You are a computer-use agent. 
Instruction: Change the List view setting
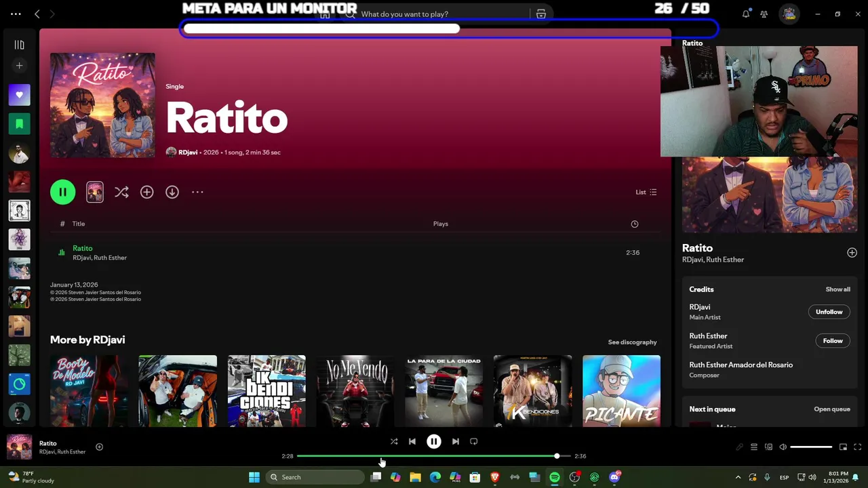(646, 192)
